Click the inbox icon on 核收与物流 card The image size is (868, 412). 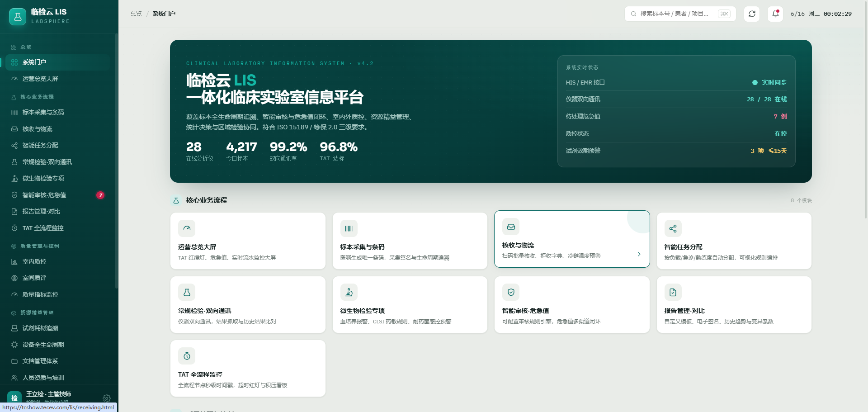coord(511,227)
